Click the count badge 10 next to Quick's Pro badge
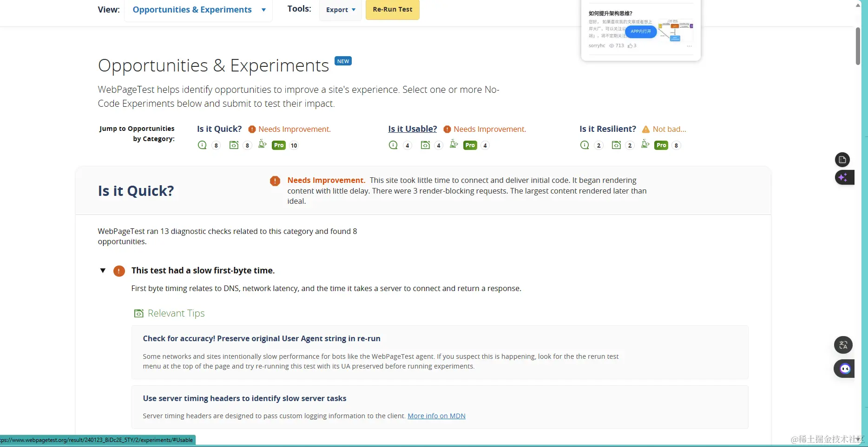Image resolution: width=868 pixels, height=447 pixels. [294, 146]
